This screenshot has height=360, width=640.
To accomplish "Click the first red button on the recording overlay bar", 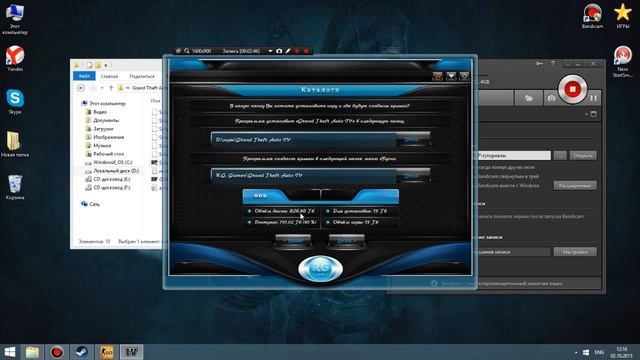I will click(x=297, y=51).
